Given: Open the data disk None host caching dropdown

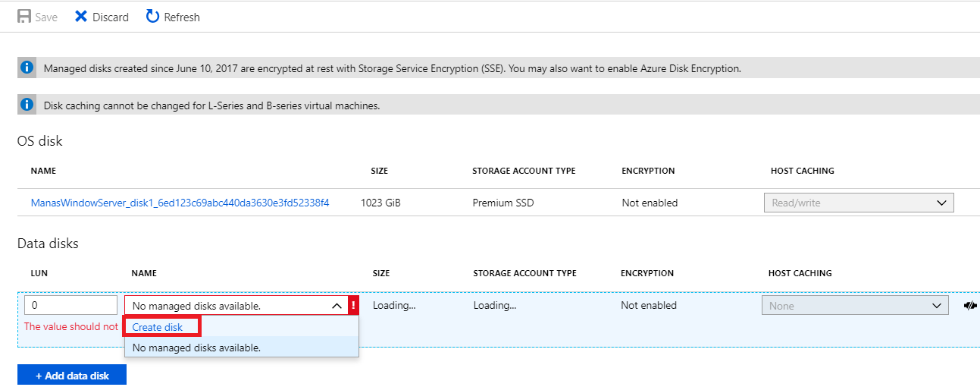Looking at the screenshot, I should [x=855, y=305].
